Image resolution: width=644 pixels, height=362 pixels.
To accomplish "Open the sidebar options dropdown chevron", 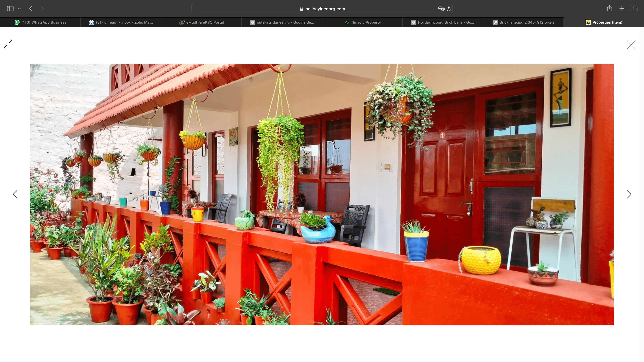I will [19, 9].
